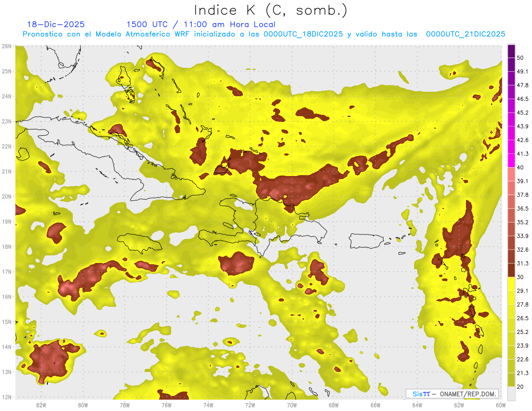Image resolution: width=532 pixels, height=411 pixels.
Task: Click the '82W' longitude label
Action: click(41, 405)
